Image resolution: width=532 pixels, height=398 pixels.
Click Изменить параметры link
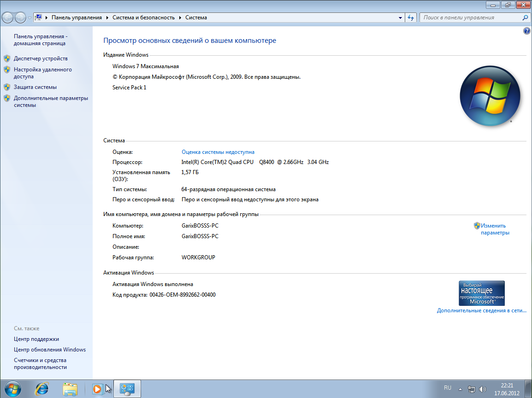[x=495, y=229]
